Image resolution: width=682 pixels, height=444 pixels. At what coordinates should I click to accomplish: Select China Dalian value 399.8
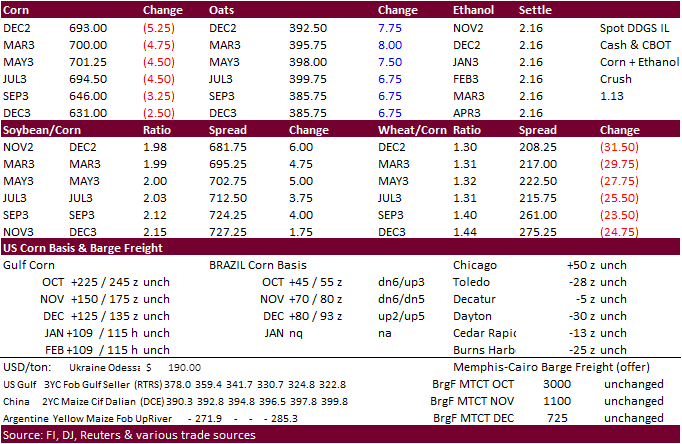click(x=334, y=401)
